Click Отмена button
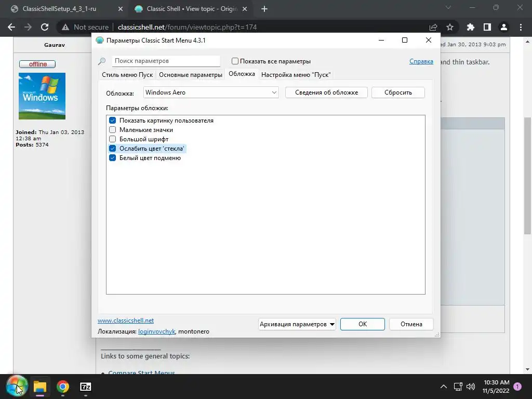This screenshot has width=532, height=399. (x=411, y=324)
